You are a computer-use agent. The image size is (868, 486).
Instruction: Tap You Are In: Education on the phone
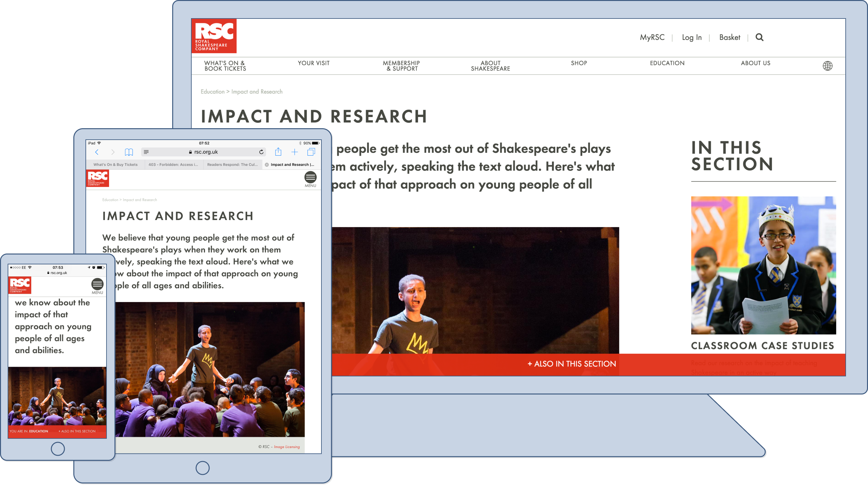[x=29, y=431]
